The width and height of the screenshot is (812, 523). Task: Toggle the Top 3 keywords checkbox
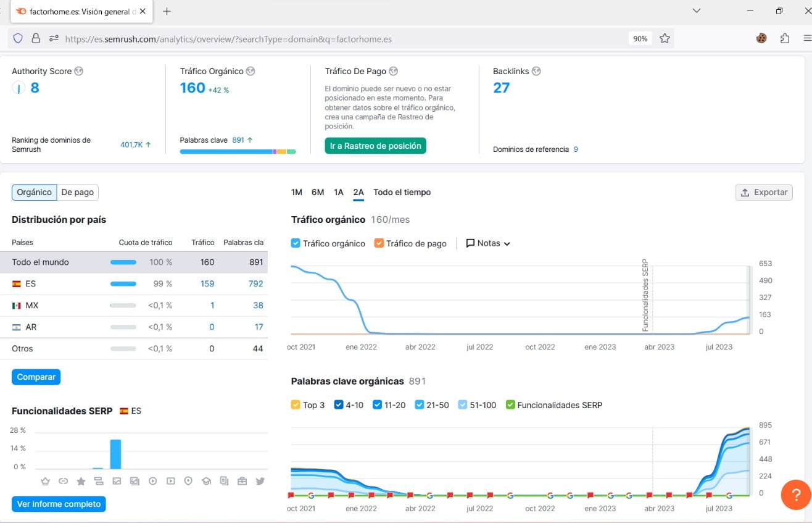click(296, 405)
